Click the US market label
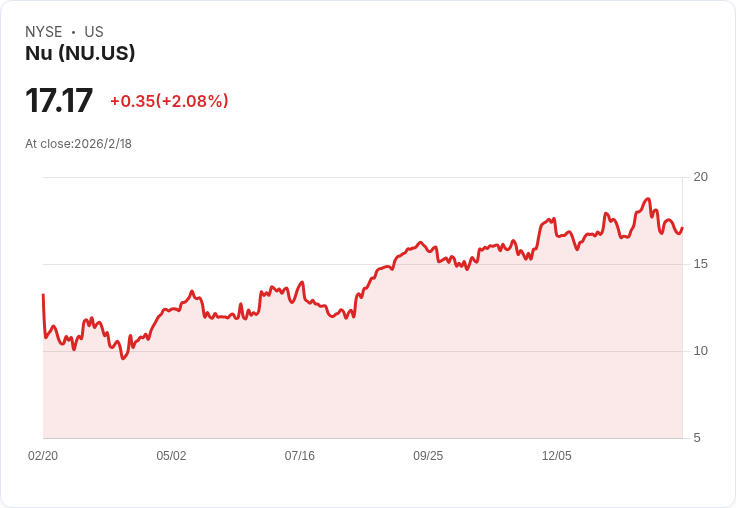This screenshot has height=508, width=736. pos(94,32)
